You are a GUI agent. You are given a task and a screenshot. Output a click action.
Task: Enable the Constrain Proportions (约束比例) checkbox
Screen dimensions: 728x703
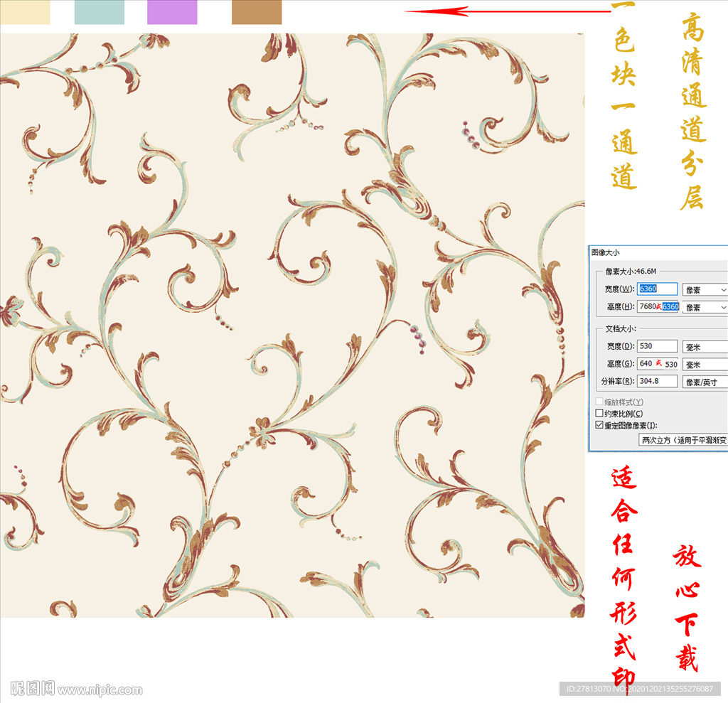(599, 413)
